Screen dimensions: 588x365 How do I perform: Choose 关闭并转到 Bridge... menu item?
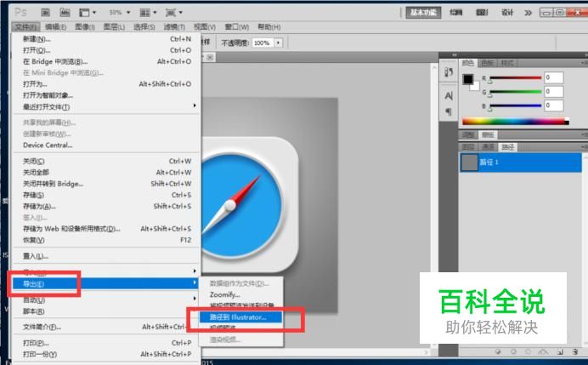pos(107,184)
